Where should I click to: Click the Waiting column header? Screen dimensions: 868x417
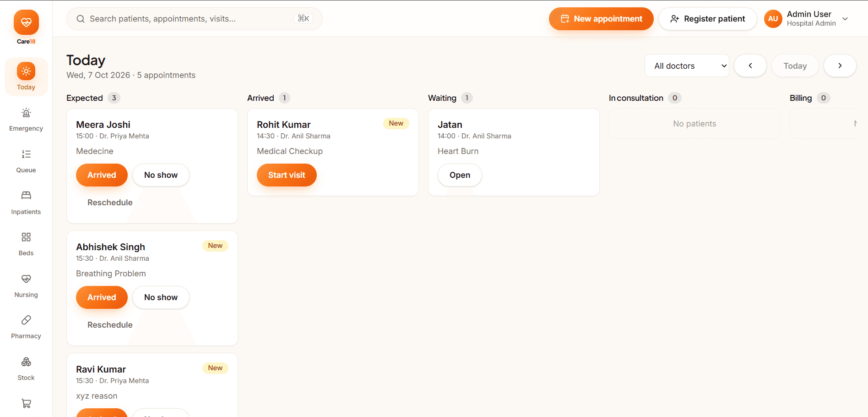(x=442, y=98)
